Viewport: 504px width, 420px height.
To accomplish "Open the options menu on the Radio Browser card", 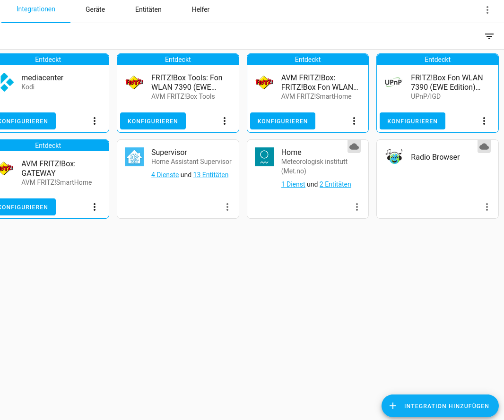I will pyautogui.click(x=487, y=207).
